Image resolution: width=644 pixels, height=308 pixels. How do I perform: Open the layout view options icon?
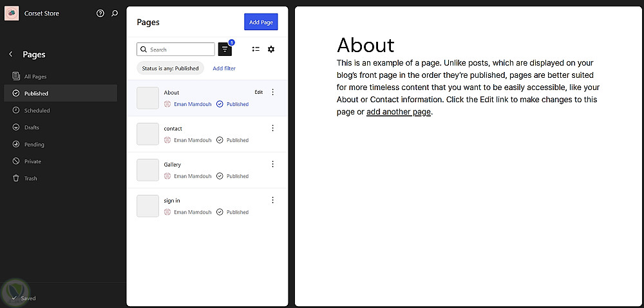256,50
